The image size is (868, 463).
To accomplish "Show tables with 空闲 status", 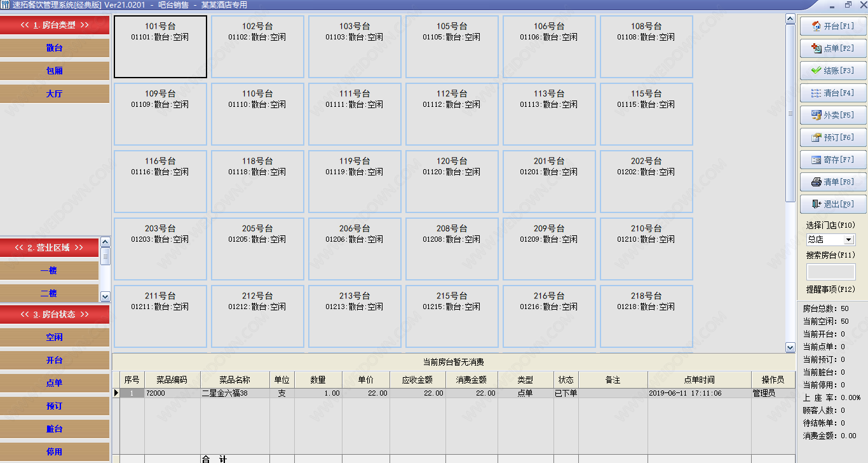I will (55, 338).
